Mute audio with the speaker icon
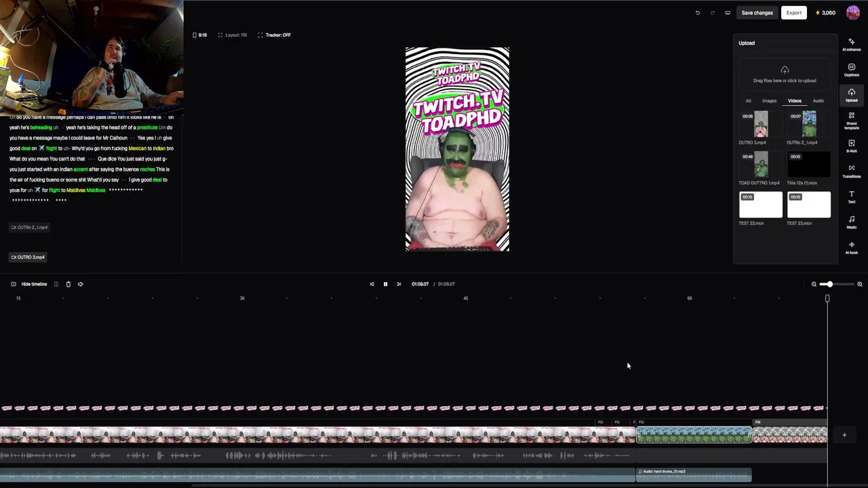 (80, 284)
